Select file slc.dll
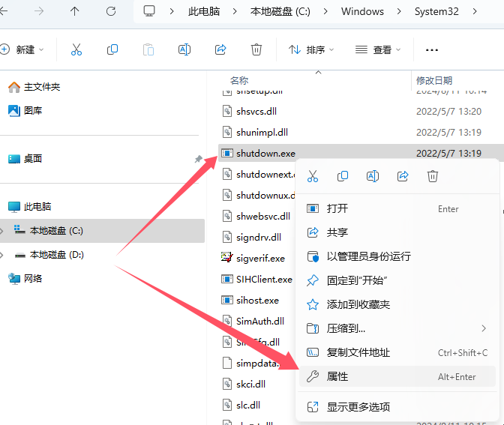Image resolution: width=504 pixels, height=425 pixels. pos(247,405)
